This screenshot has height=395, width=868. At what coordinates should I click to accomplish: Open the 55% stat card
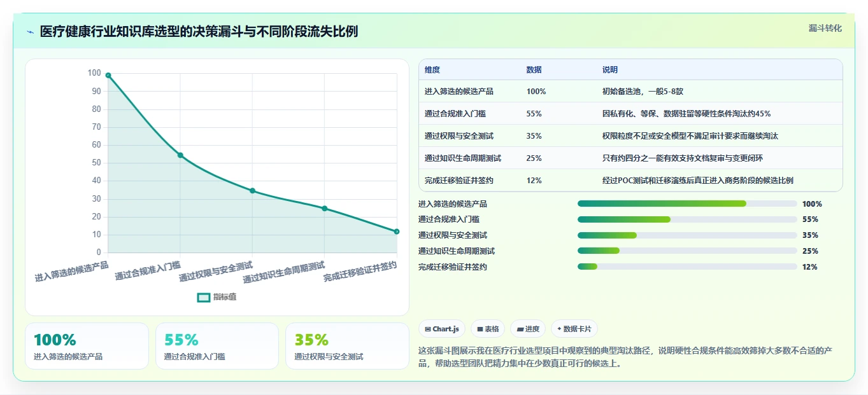pos(217,346)
